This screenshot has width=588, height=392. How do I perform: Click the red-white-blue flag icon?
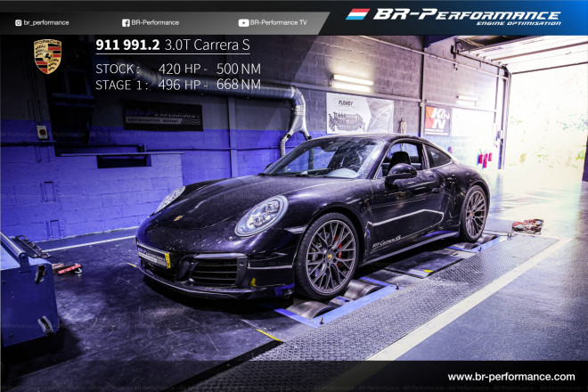tap(357, 14)
